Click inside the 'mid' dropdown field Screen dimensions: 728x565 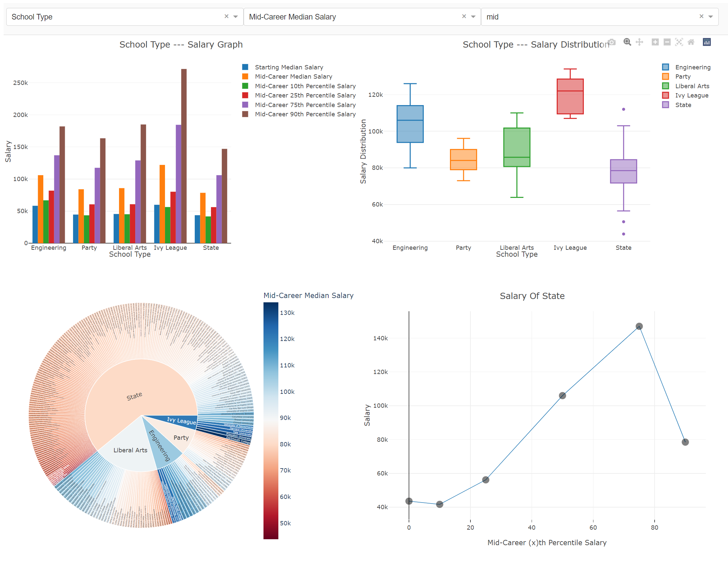coord(600,17)
